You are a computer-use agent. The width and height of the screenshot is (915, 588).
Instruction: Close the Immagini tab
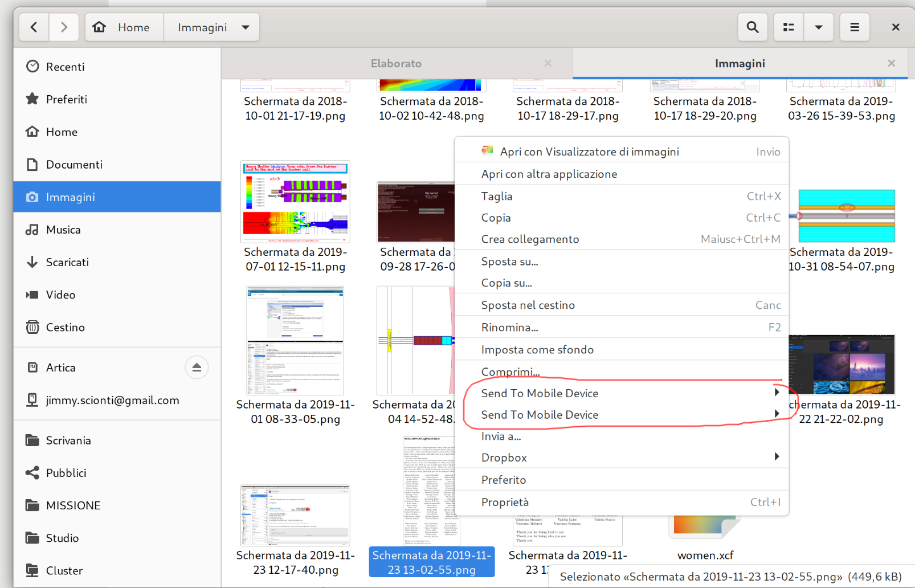click(892, 63)
